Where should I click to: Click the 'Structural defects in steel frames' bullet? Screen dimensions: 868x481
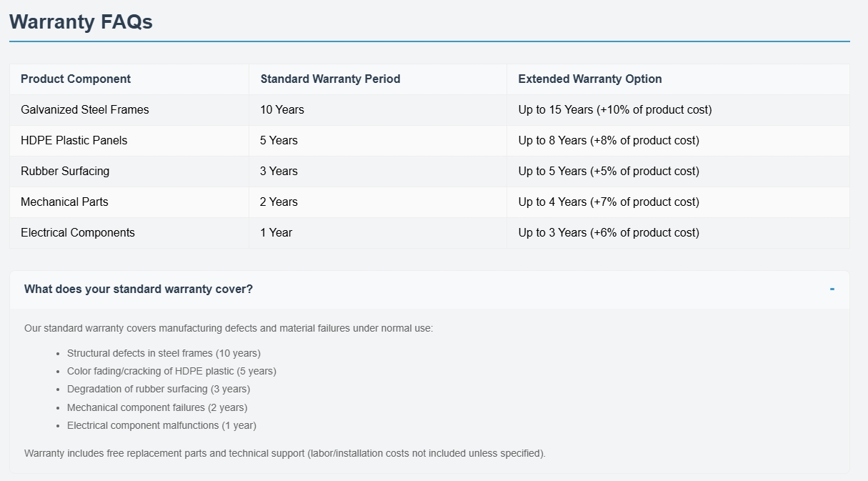pyautogui.click(x=164, y=353)
